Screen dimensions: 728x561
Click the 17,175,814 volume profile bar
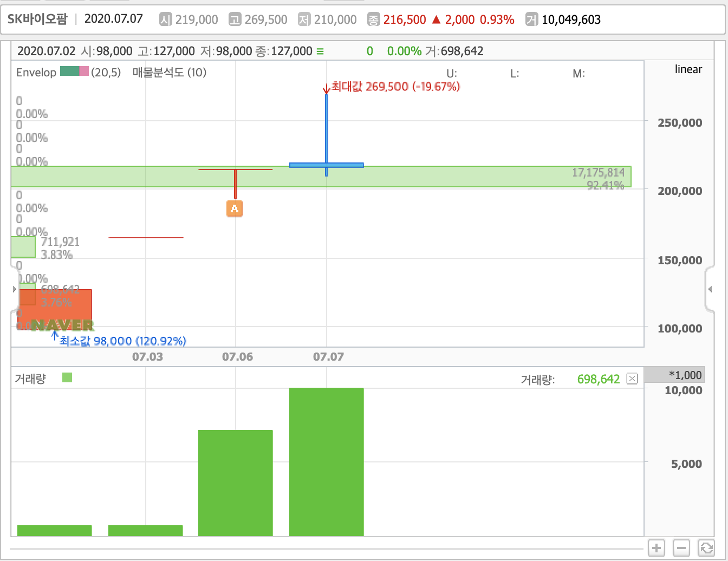point(321,177)
